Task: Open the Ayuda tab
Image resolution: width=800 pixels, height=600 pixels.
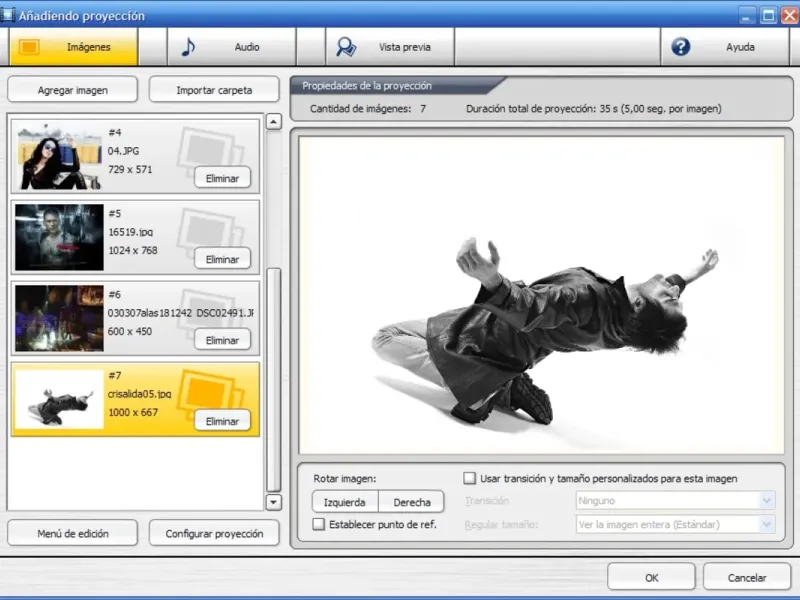Action: click(724, 47)
